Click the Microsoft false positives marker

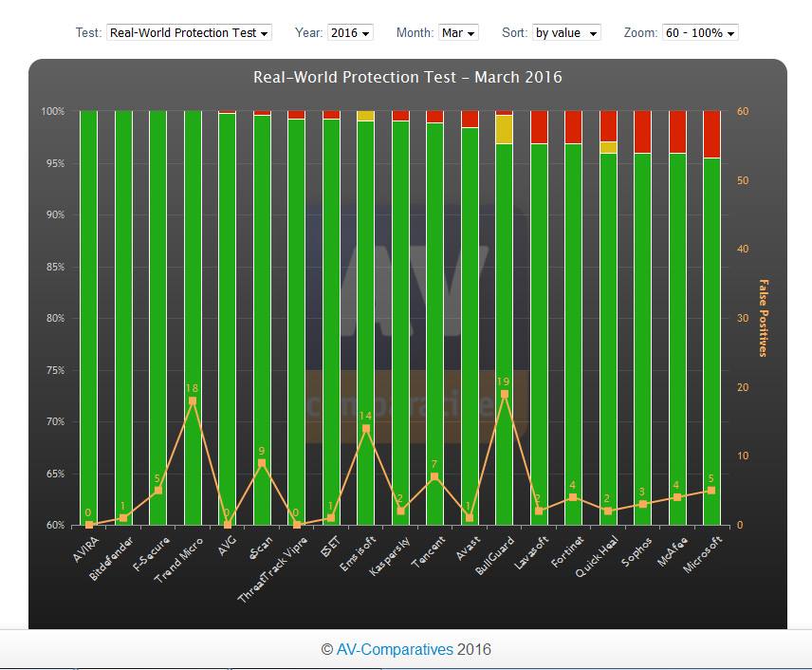(x=711, y=491)
